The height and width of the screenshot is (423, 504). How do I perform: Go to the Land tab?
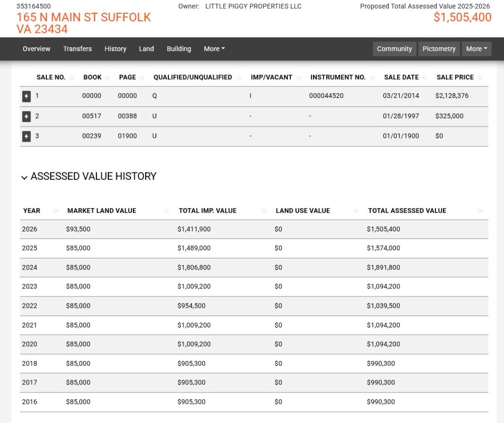[146, 49]
